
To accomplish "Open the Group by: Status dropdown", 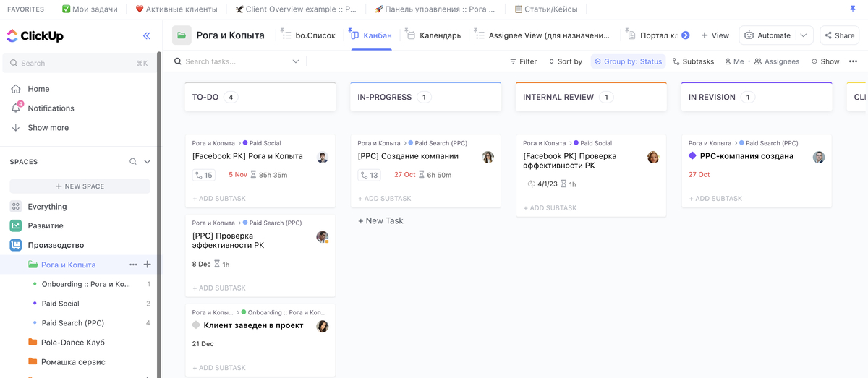I will pos(628,61).
